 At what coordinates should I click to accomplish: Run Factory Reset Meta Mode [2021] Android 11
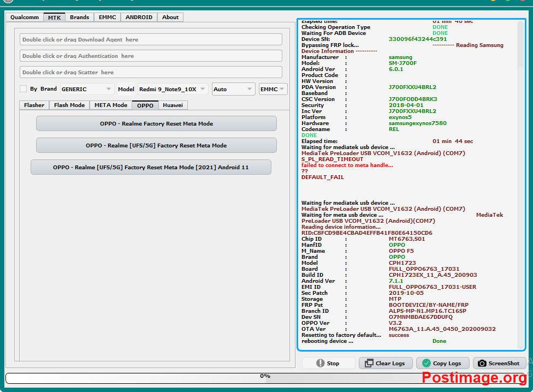(x=151, y=168)
